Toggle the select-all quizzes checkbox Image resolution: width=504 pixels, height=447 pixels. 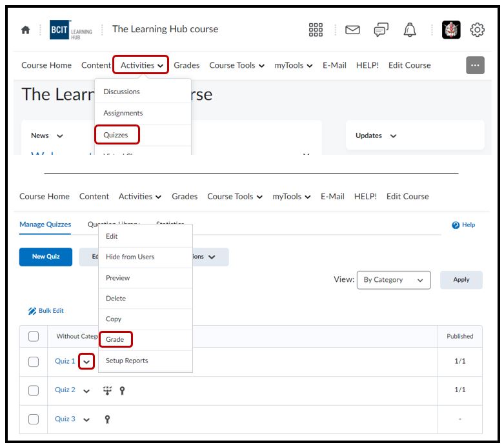pyautogui.click(x=34, y=336)
